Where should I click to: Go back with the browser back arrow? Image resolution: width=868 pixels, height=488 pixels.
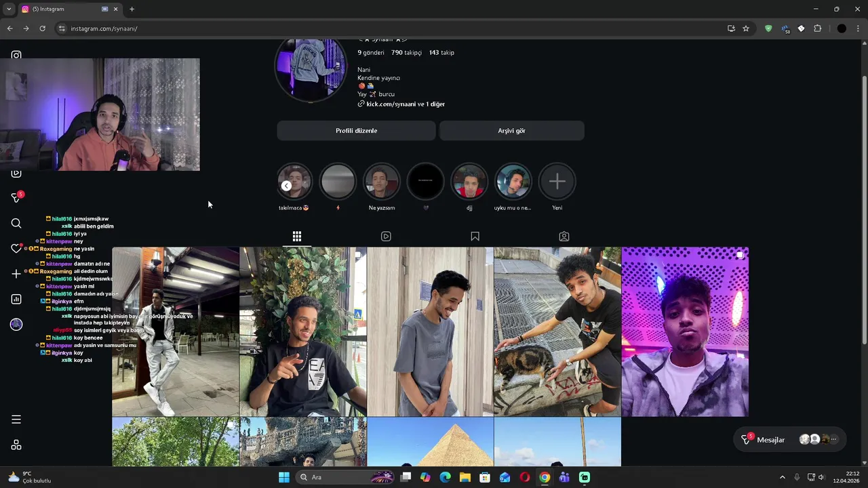(9, 28)
